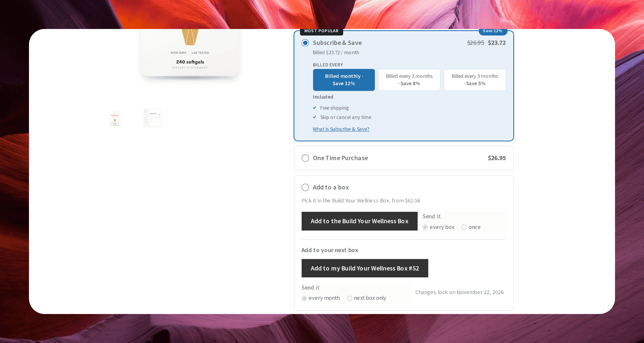Click the BILLED EVERY label
644x343 pixels.
[328, 65]
